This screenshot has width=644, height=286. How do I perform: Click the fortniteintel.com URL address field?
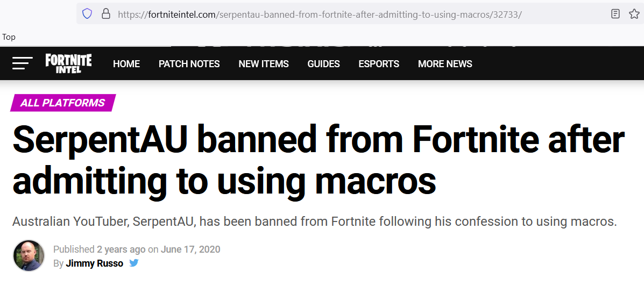tap(320, 15)
